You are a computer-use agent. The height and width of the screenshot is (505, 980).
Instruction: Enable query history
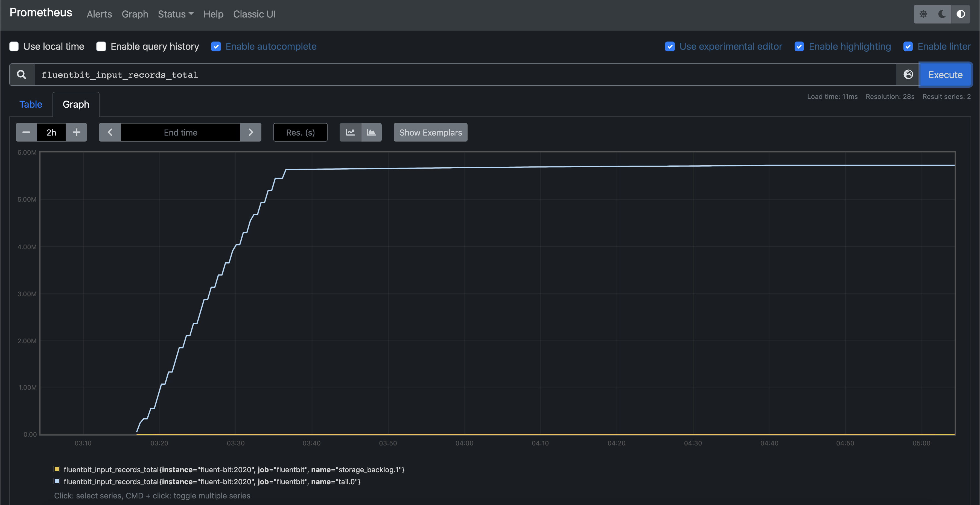click(x=101, y=46)
